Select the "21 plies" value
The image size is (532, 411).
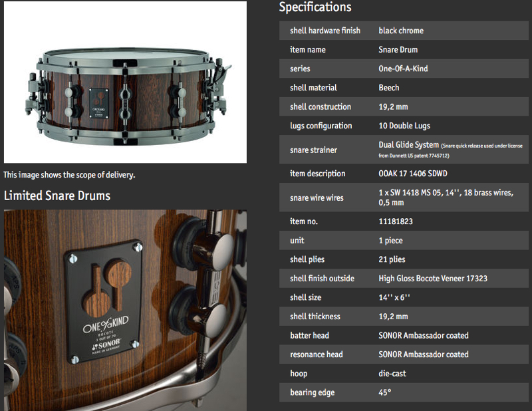(x=392, y=259)
